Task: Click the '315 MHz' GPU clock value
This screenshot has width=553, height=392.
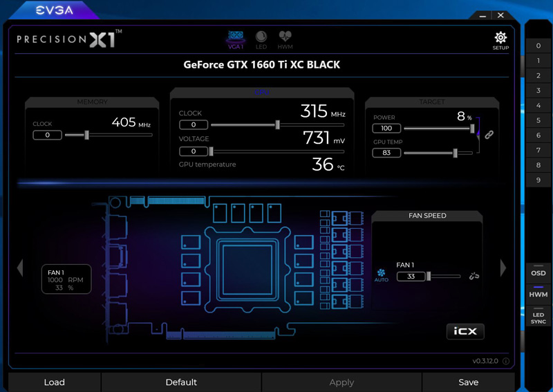Action: 323,111
